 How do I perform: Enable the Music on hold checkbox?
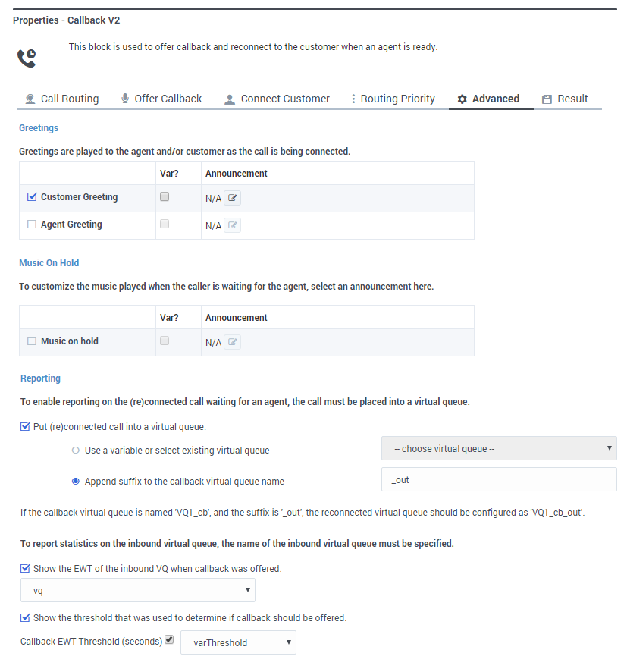(32, 341)
